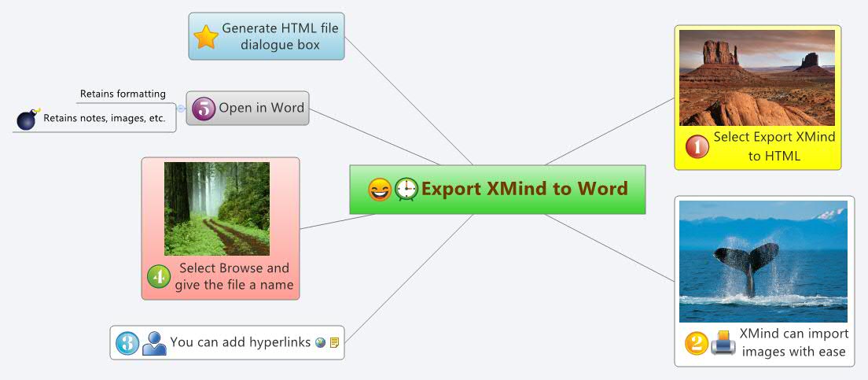Viewport: 868px width, 380px height.
Task: Select the desert landscape image
Action: pos(756,77)
